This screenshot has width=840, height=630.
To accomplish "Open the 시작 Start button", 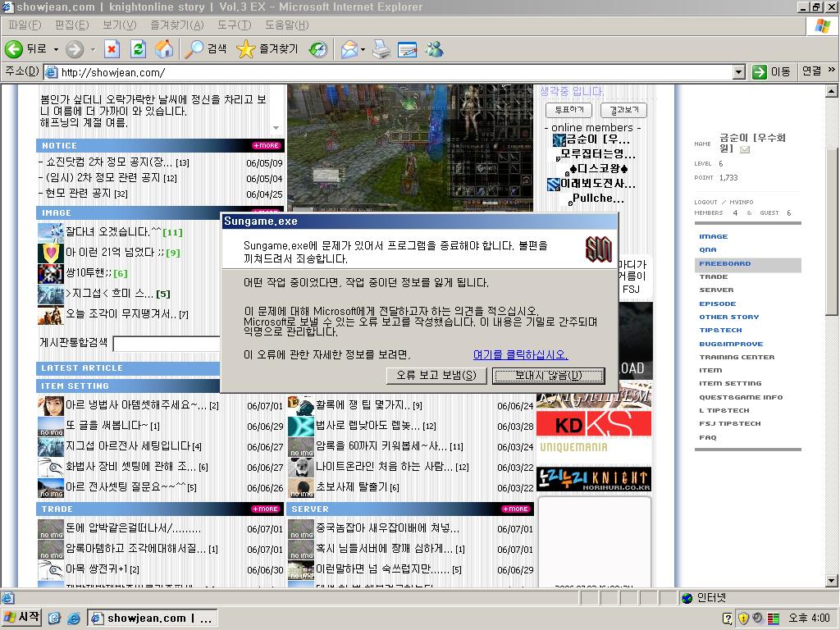I will click(x=21, y=618).
